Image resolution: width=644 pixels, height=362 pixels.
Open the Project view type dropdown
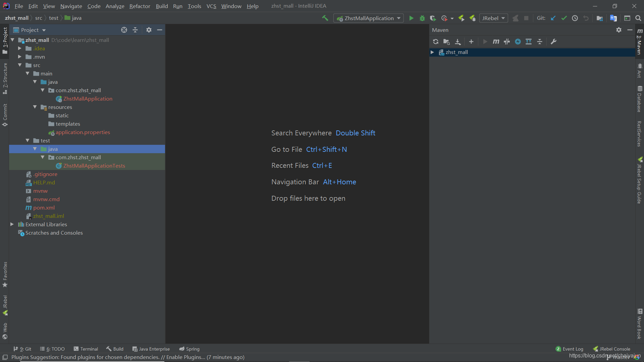30,30
